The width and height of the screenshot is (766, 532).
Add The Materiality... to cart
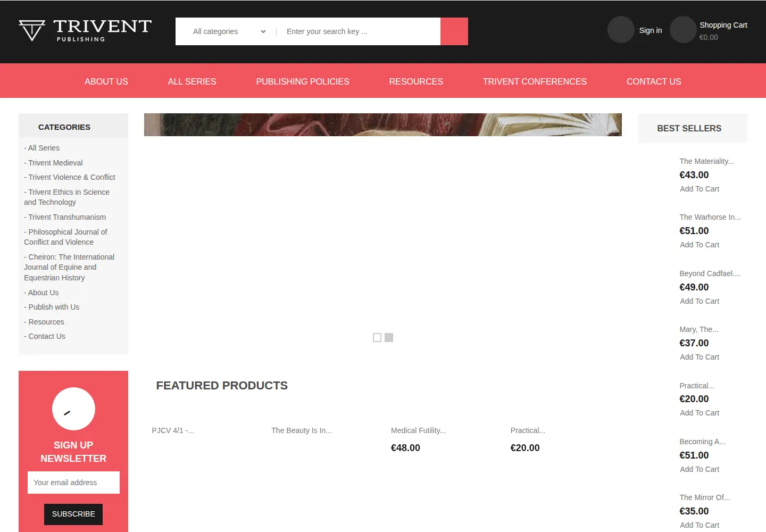[700, 189]
